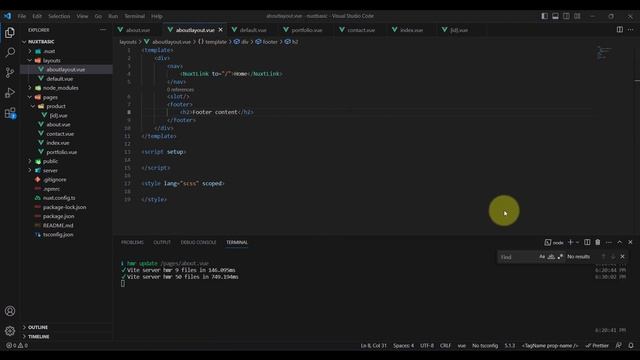Switch to the DEBUG CONSOLE panel tab
Viewport: 640px width, 360px height.
198,242
